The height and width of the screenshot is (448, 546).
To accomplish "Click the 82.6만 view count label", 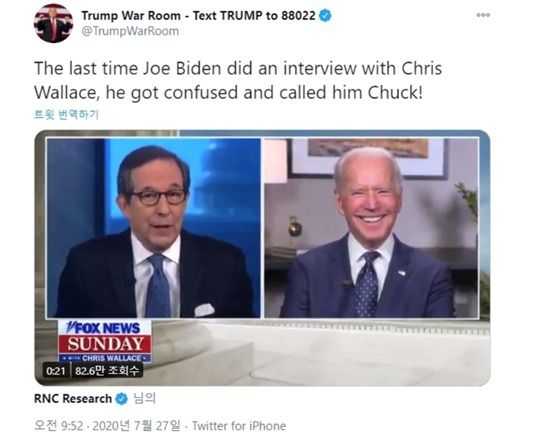I will point(107,371).
